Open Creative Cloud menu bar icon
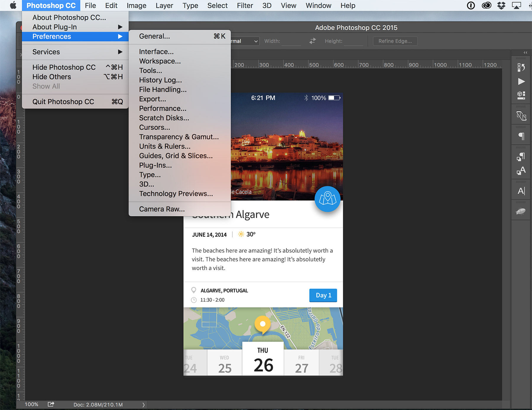The height and width of the screenshot is (410, 532). pyautogui.click(x=486, y=6)
